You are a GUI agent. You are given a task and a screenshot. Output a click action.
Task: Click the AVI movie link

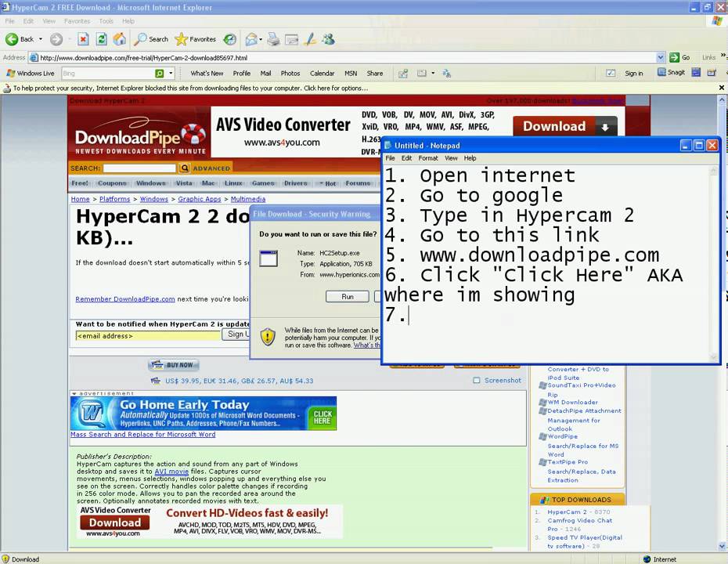(171, 471)
